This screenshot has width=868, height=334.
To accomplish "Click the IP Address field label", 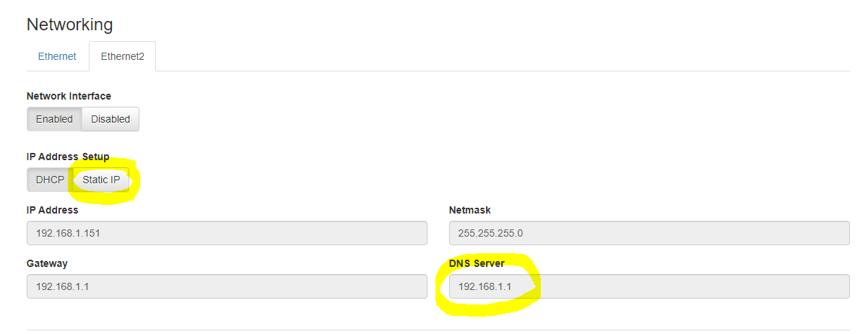I will tap(52, 210).
